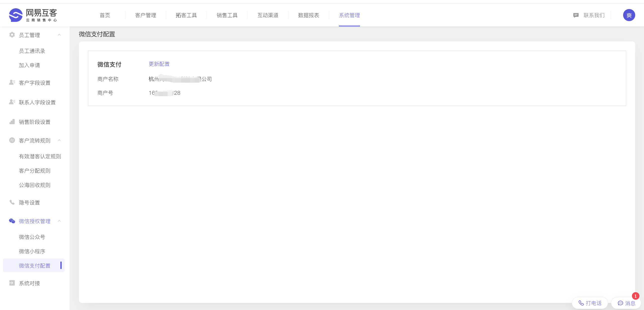Open 客户分配规则 in sidebar
The image size is (644, 310).
[x=35, y=171]
